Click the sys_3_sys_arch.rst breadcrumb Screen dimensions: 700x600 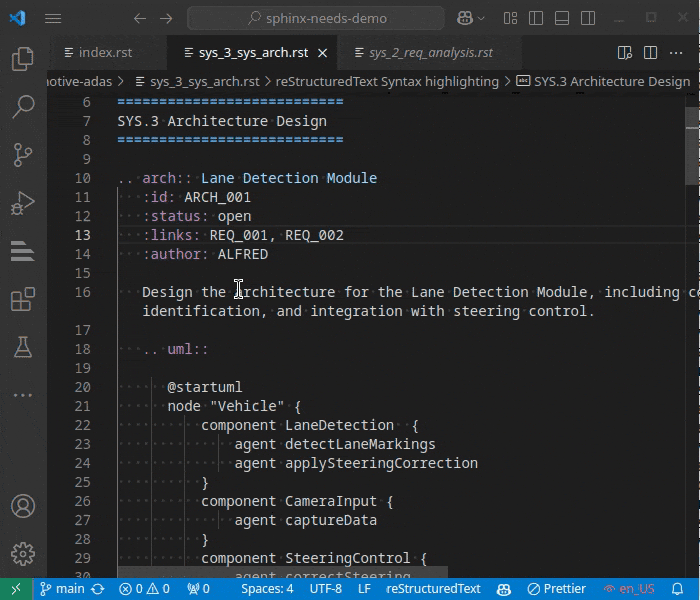coord(198,82)
